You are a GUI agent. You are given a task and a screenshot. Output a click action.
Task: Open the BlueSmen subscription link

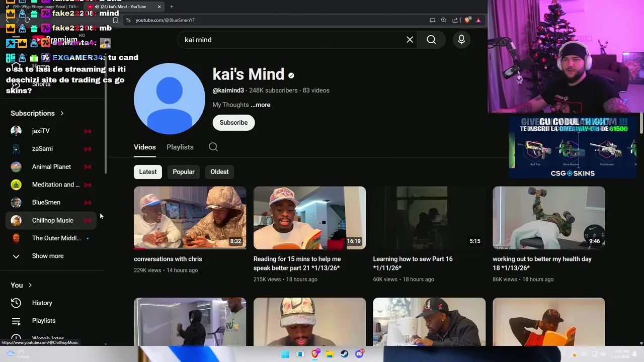(x=46, y=202)
